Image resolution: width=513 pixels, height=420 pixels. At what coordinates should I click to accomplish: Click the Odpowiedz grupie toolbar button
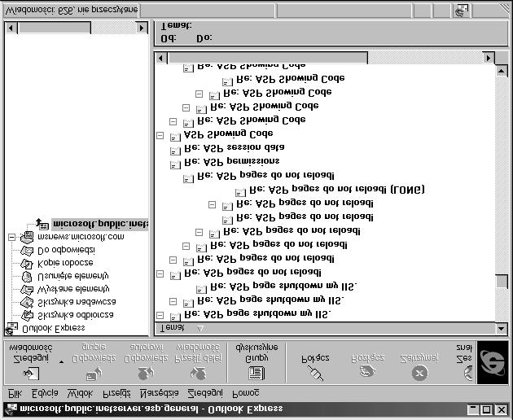[94, 361]
